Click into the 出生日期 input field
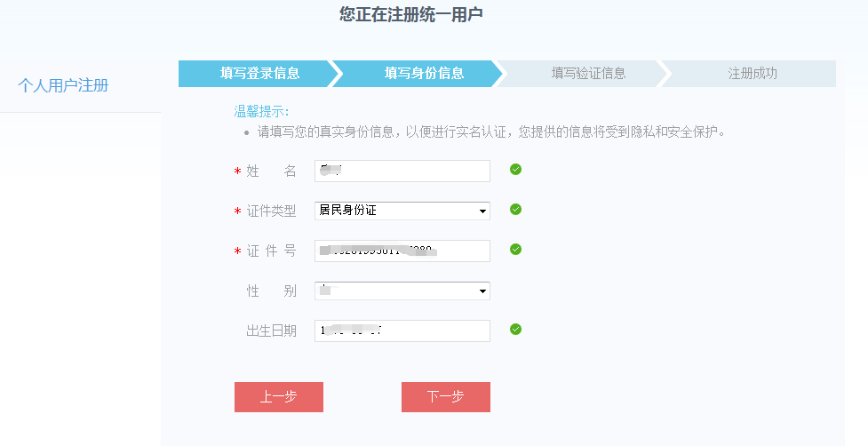This screenshot has width=868, height=446. pos(402,331)
